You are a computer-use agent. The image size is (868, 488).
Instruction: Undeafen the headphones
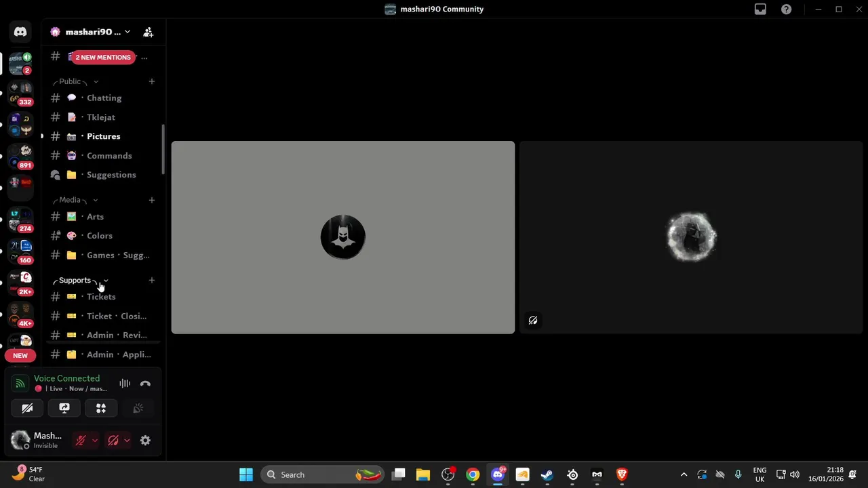point(113,441)
